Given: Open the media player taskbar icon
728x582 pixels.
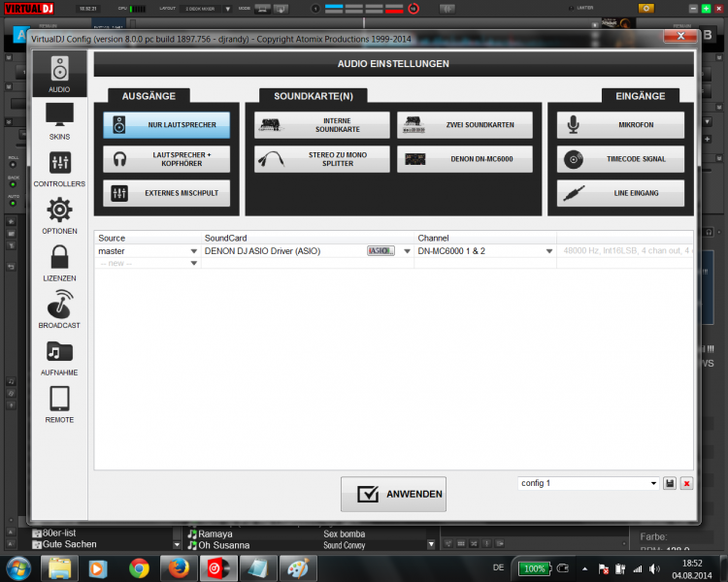Looking at the screenshot, I should [98, 568].
